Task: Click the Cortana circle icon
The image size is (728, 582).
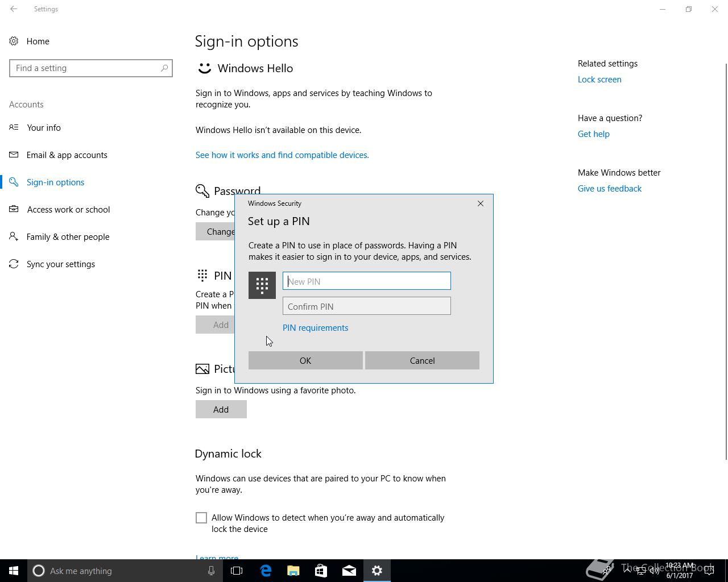Action: pyautogui.click(x=39, y=571)
